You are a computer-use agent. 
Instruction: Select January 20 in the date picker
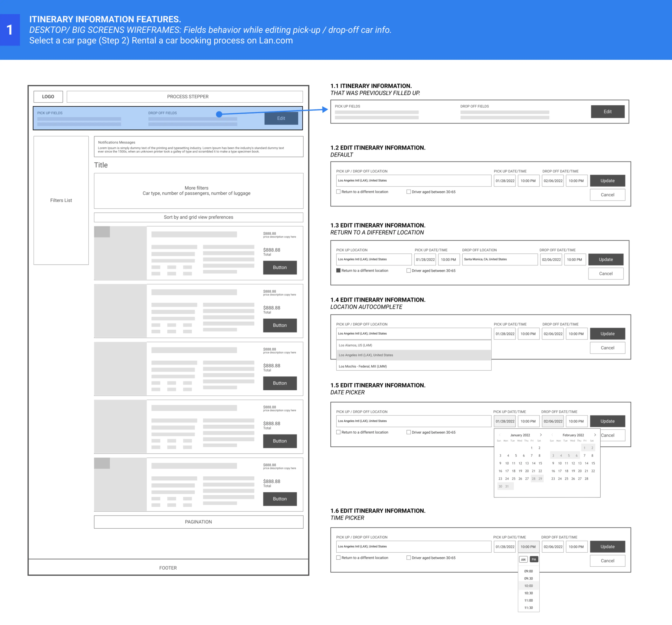527,471
